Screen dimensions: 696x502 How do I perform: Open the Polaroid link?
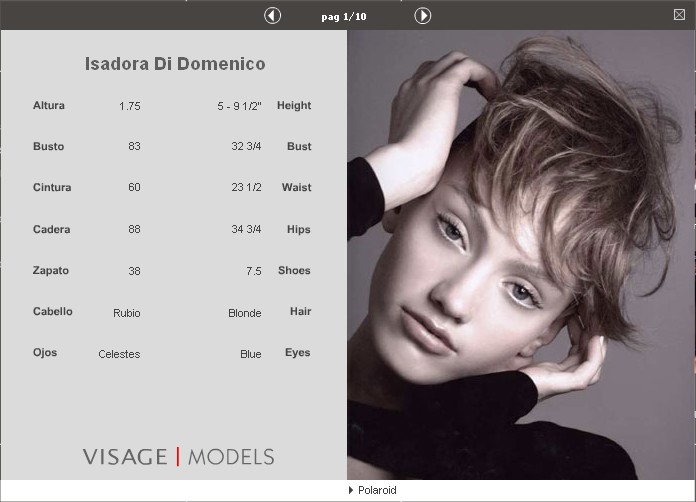click(377, 490)
